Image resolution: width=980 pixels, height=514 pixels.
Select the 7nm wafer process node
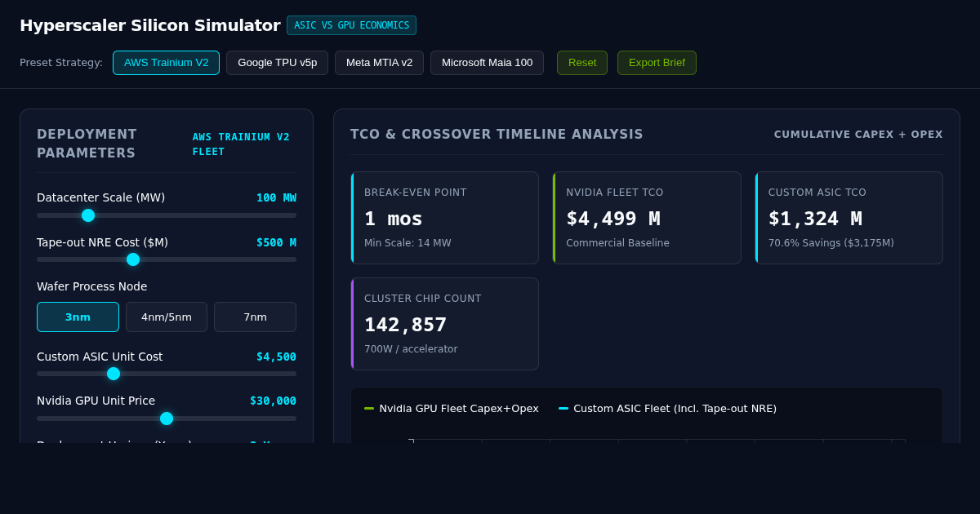pos(255,317)
